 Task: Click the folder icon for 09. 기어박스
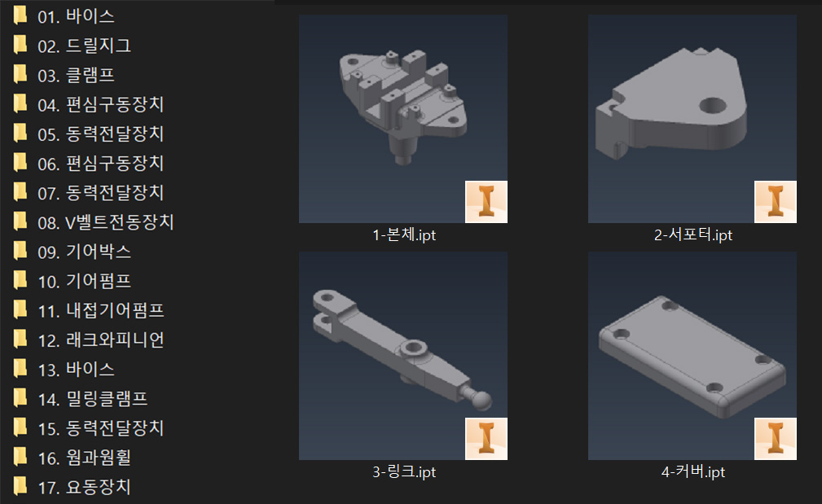click(20, 251)
